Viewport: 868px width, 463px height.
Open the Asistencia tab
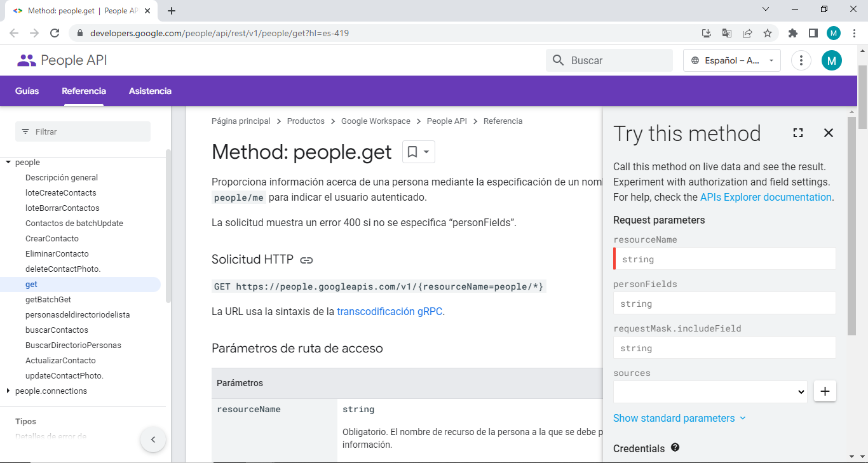[x=150, y=91]
